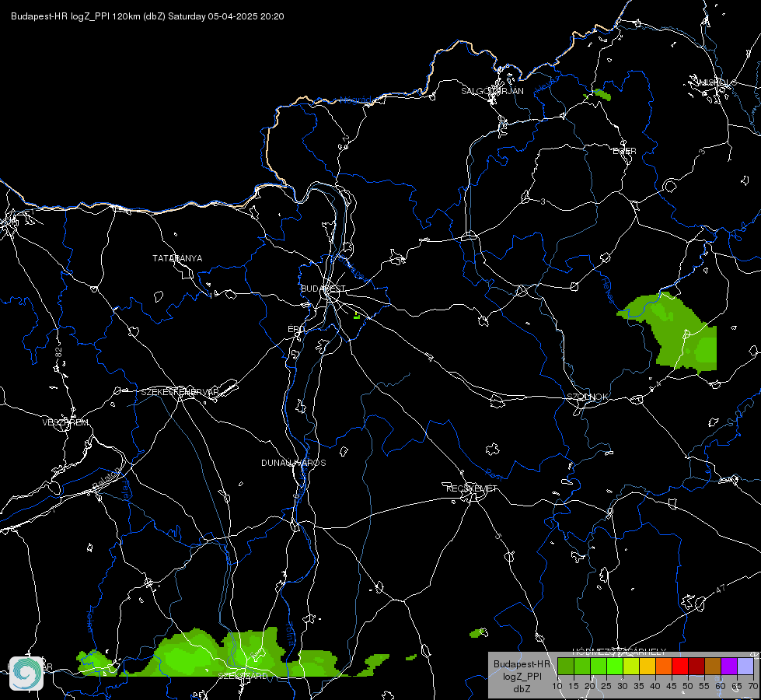761x700 pixels.
Task: Select the 20-25 dBZ green swatch
Action: [599, 666]
